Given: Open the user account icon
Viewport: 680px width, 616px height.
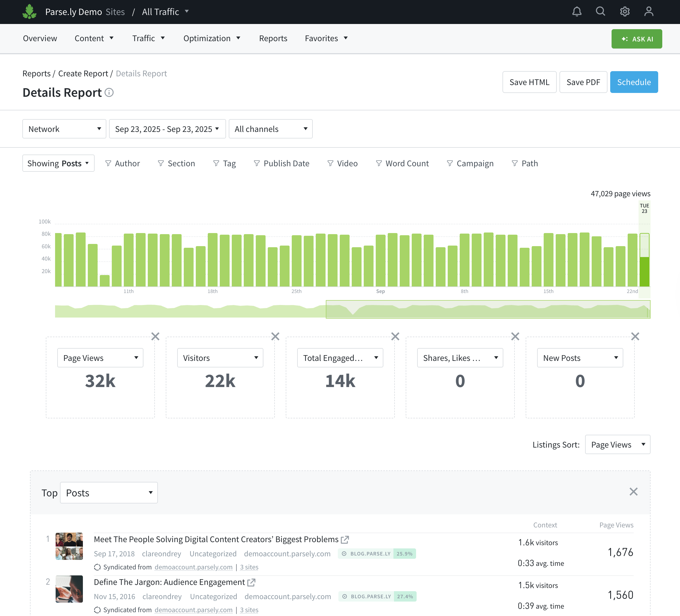Looking at the screenshot, I should (649, 12).
